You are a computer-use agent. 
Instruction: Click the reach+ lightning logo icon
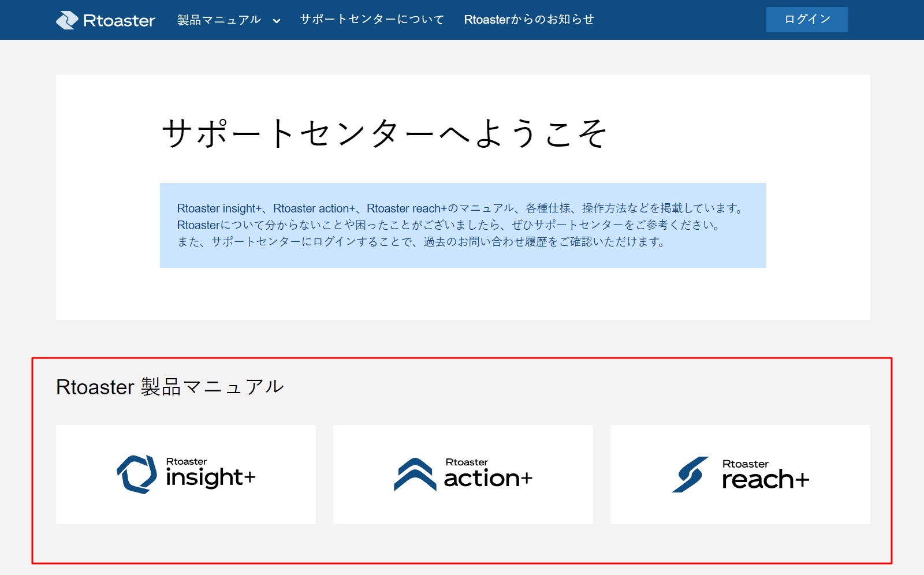691,475
